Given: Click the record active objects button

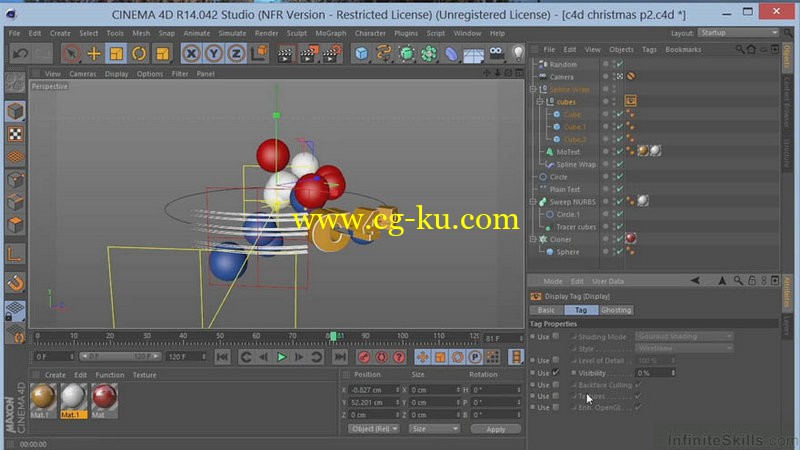Looking at the screenshot, I should point(364,357).
